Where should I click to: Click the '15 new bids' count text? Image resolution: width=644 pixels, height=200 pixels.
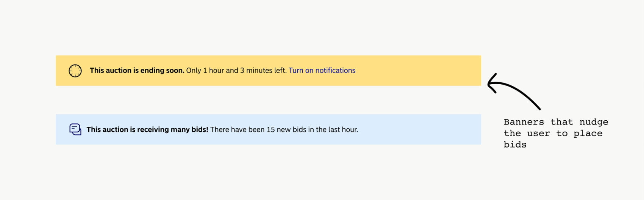286,130
